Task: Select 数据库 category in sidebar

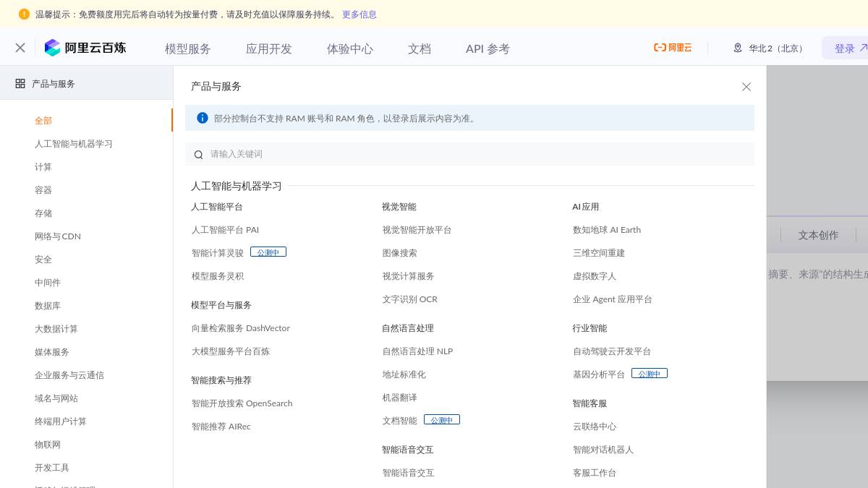Action: [48, 306]
